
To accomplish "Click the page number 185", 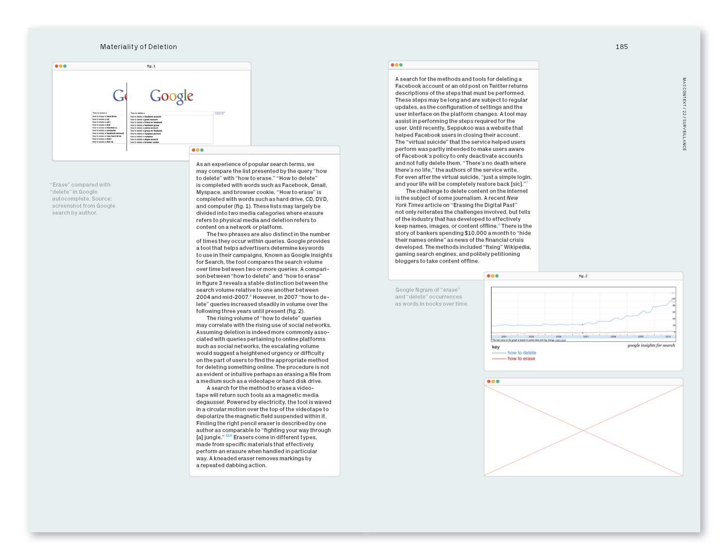I will 622,47.
